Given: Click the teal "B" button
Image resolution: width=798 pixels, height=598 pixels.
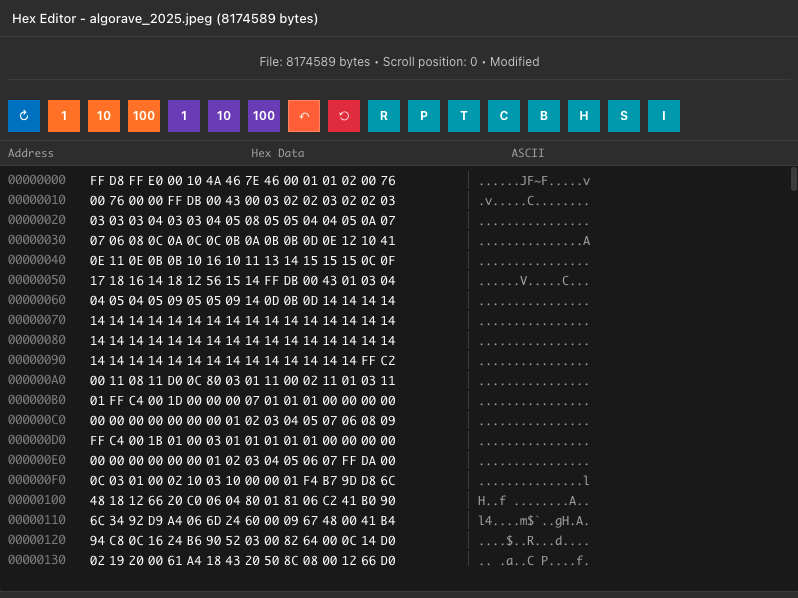Looking at the screenshot, I should (544, 116).
